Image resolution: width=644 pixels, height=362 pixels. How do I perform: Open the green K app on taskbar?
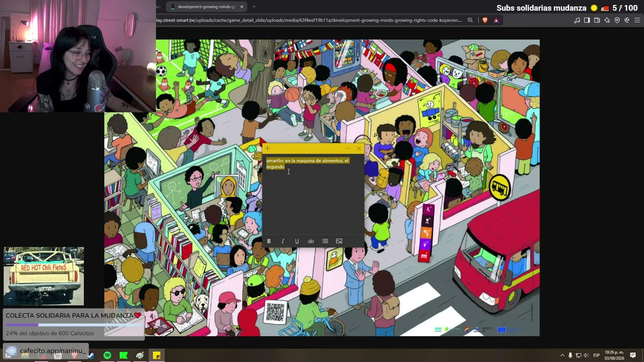coord(123,355)
